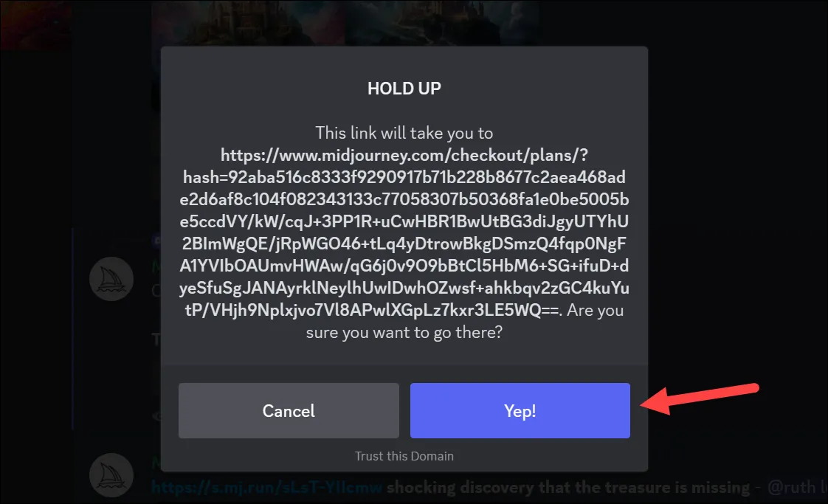Click the red arrow pointing at Yep!
Viewport: 828px width, 504px height.
coord(700,397)
